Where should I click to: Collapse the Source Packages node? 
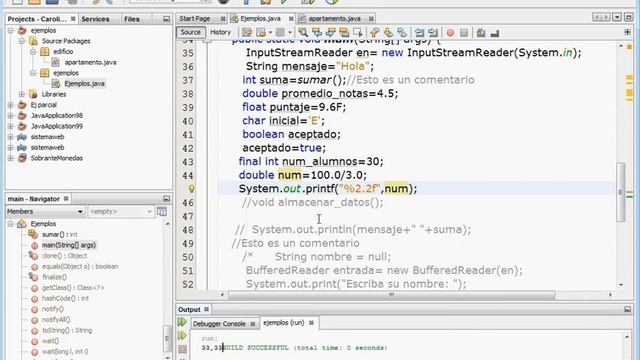coord(22,41)
